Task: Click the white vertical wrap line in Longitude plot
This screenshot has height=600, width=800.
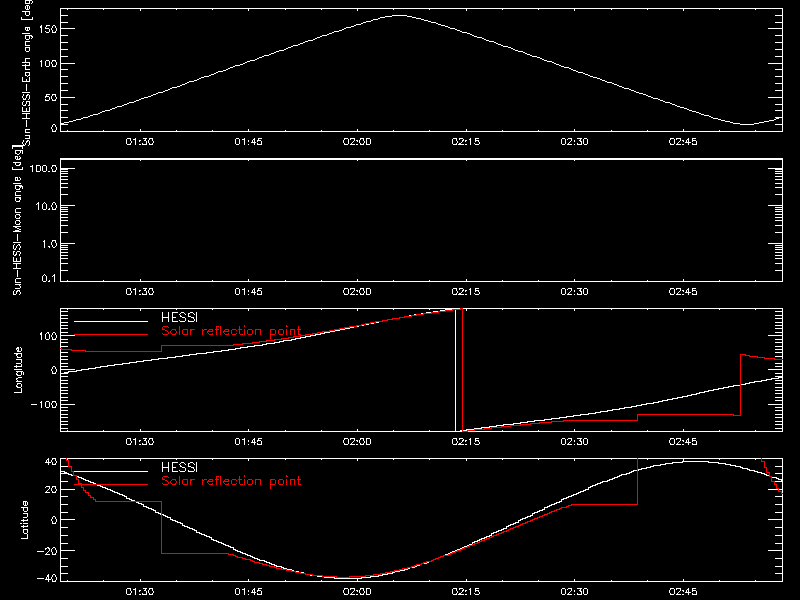Action: tap(455, 370)
